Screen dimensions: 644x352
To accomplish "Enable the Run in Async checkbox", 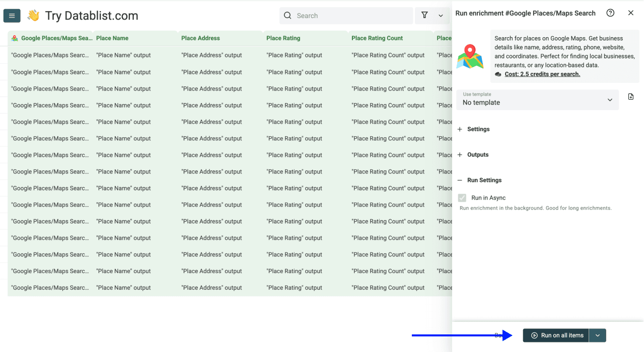I will pos(462,198).
